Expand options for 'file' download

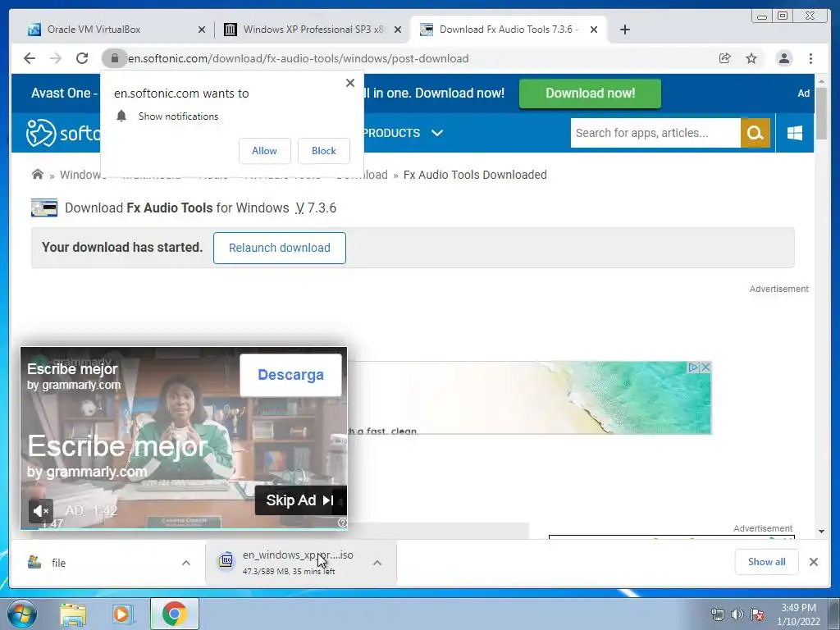tap(186, 563)
